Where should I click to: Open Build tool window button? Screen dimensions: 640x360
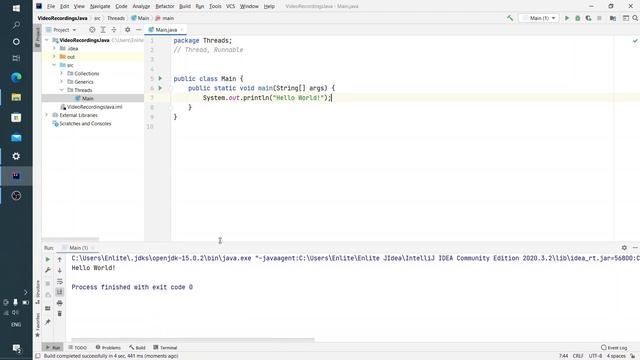click(137, 348)
